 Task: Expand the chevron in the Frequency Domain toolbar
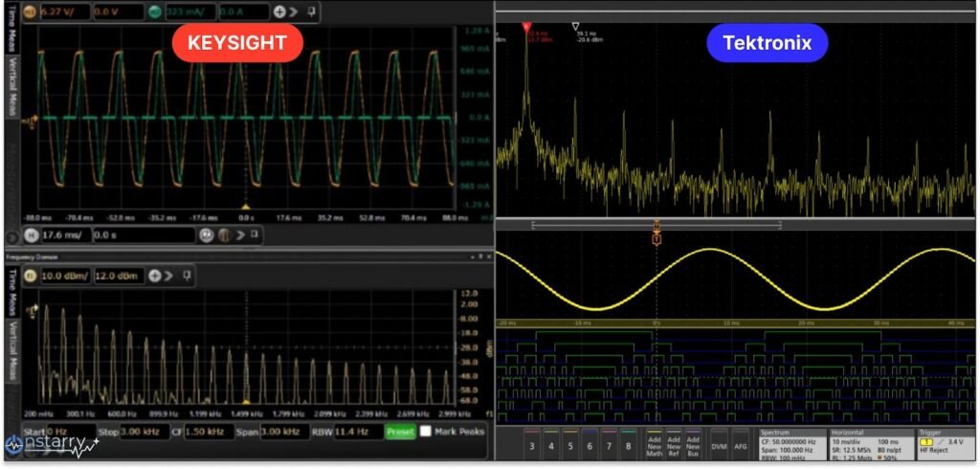point(168,276)
